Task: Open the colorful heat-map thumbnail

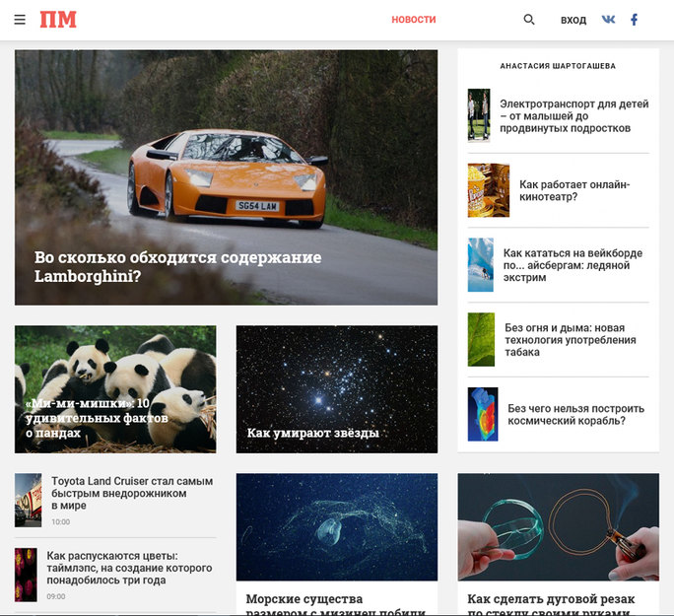Action: (x=483, y=414)
